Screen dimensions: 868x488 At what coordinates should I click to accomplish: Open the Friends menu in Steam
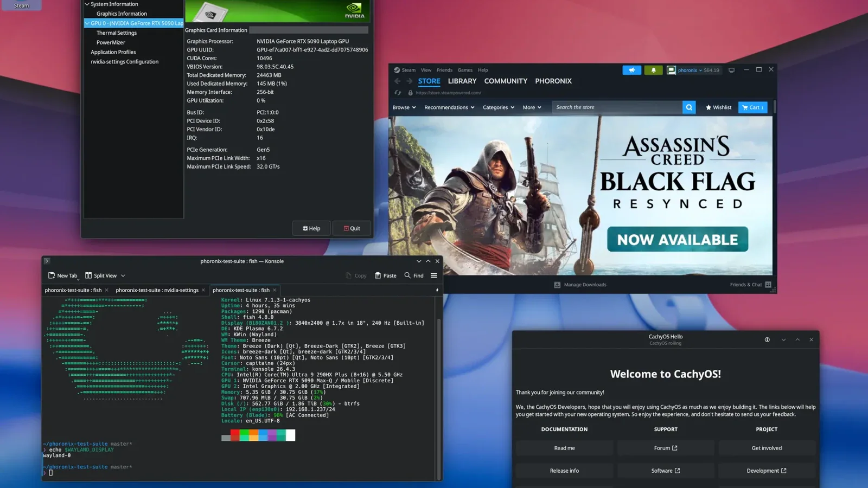(x=444, y=70)
